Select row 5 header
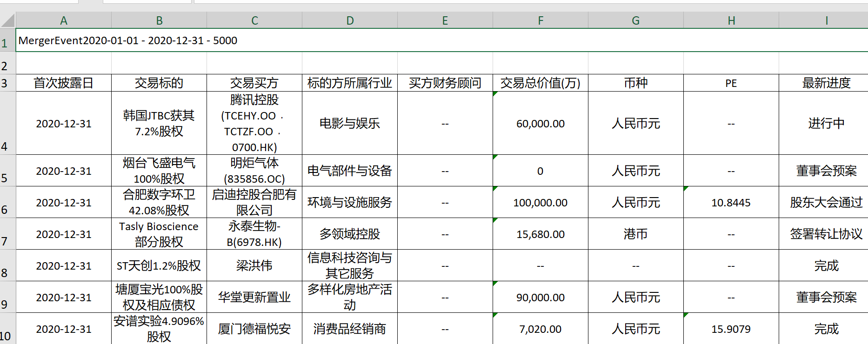This screenshot has height=344, width=868. point(8,171)
